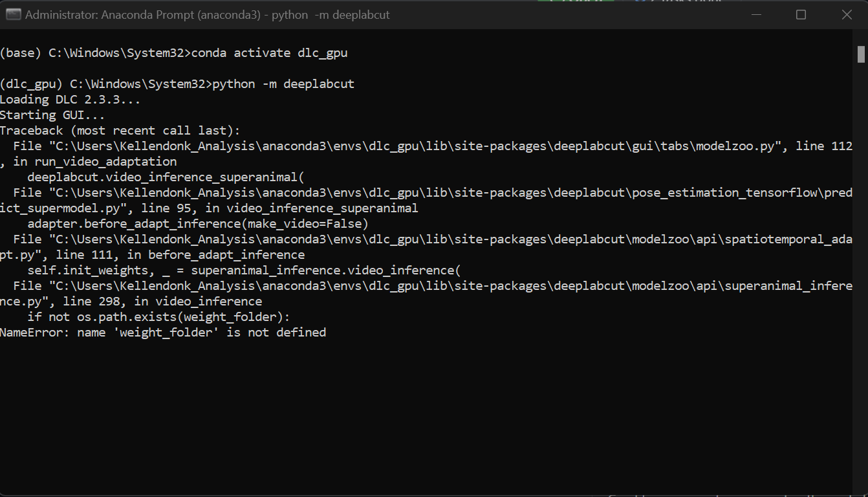Click the title bar text reading python -m deeplabcut
This screenshot has width=868, height=497.
coord(327,14)
